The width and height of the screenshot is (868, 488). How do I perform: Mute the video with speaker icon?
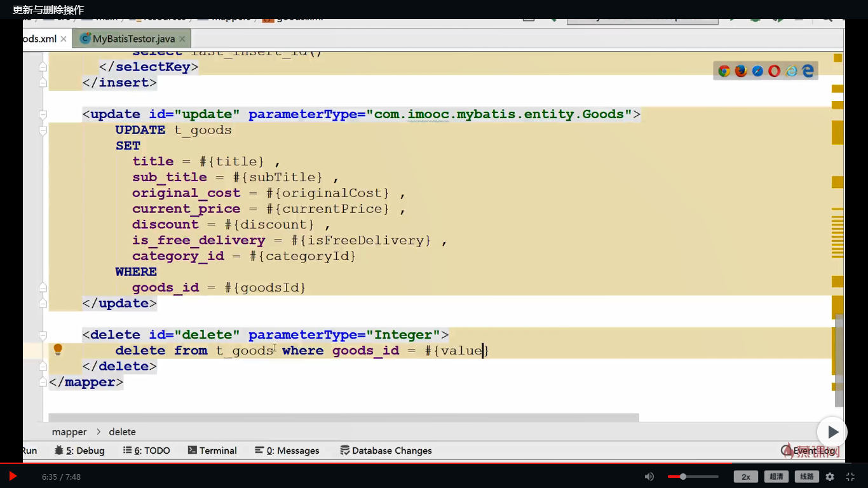[x=649, y=477]
